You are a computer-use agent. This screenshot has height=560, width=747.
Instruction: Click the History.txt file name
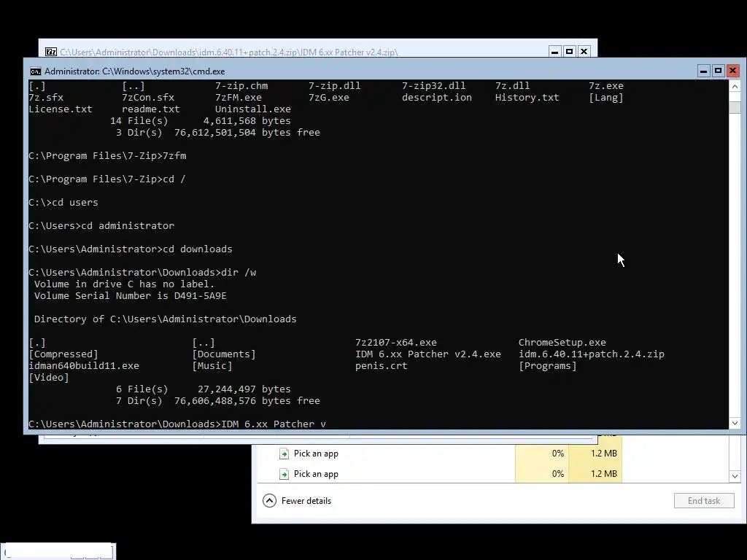[527, 98]
